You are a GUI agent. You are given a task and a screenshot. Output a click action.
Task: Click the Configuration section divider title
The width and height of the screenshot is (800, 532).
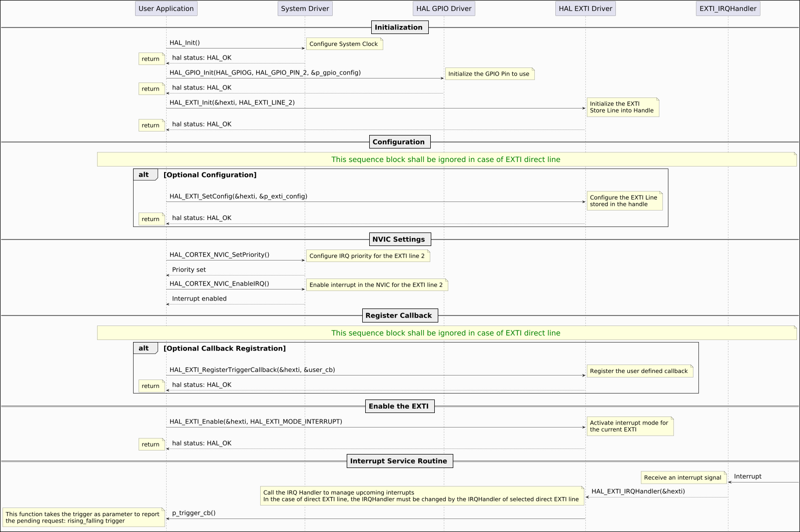click(399, 142)
